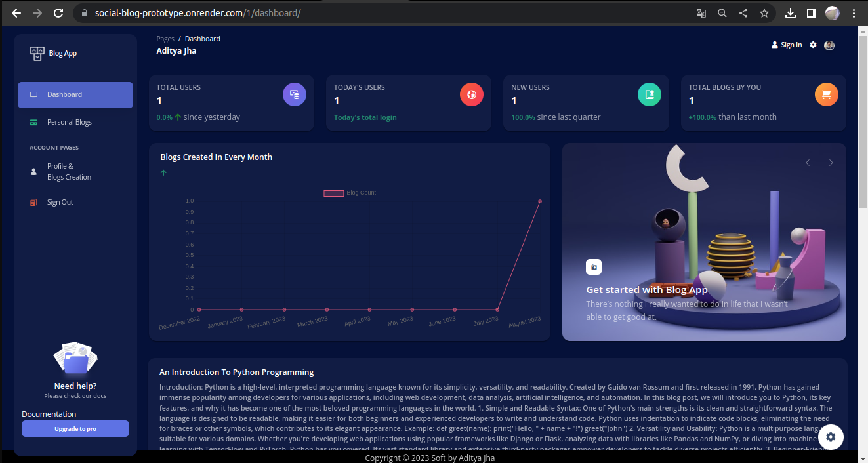The image size is (868, 463).
Task: Open the floating settings gear button
Action: pos(831,437)
